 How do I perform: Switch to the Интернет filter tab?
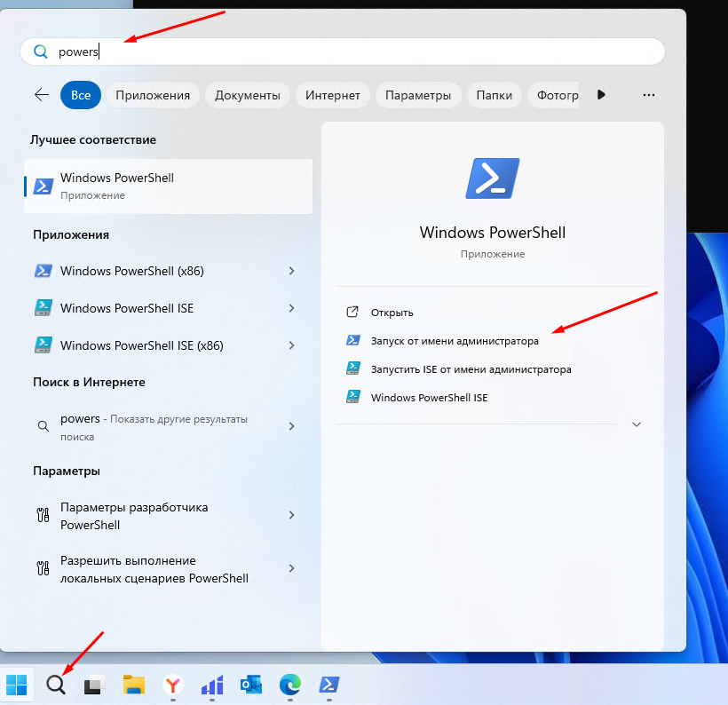(332, 95)
